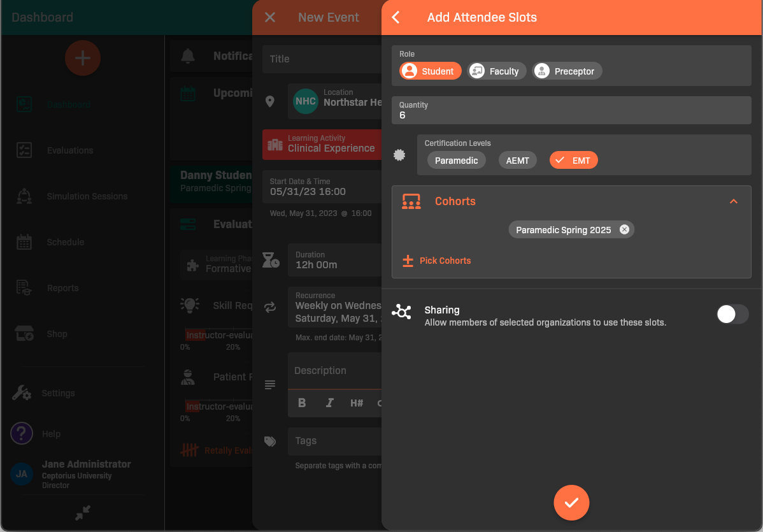This screenshot has height=532, width=763.
Task: Click the heading H# formatting icon
Action: pyautogui.click(x=356, y=403)
